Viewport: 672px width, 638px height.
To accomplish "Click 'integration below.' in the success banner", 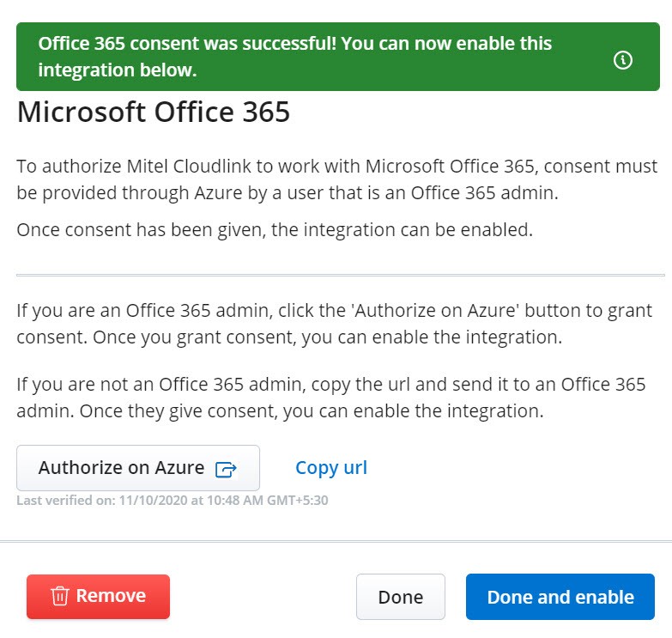I will point(118,70).
